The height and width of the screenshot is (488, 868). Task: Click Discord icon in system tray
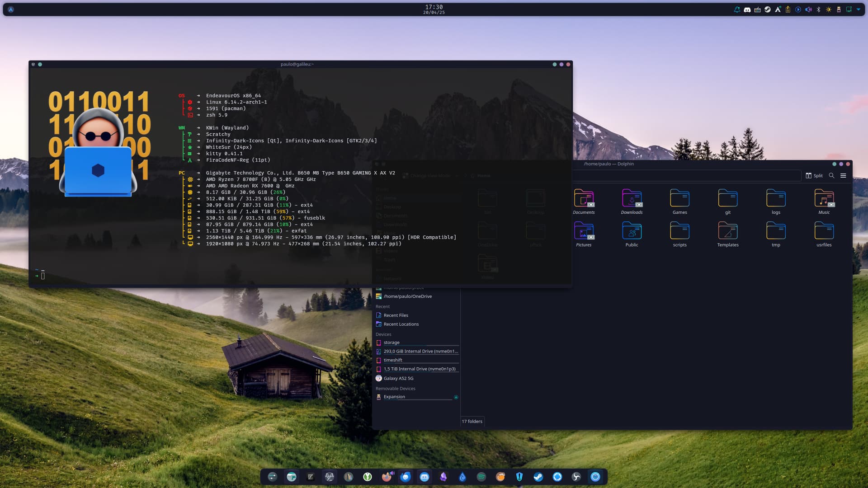coord(747,9)
